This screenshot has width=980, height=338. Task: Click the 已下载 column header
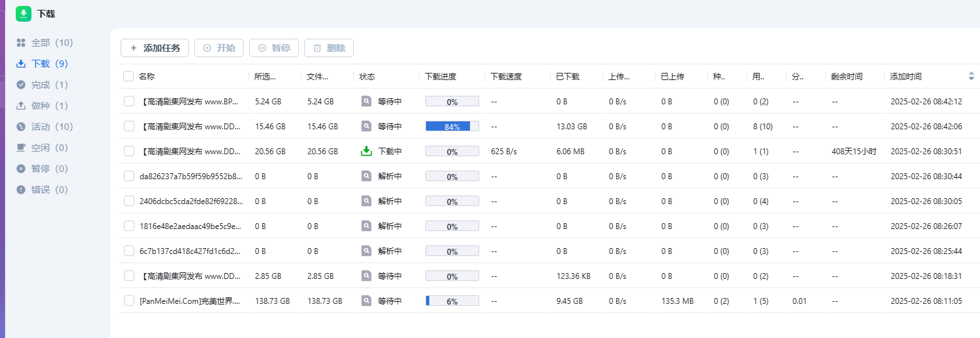[x=568, y=76]
